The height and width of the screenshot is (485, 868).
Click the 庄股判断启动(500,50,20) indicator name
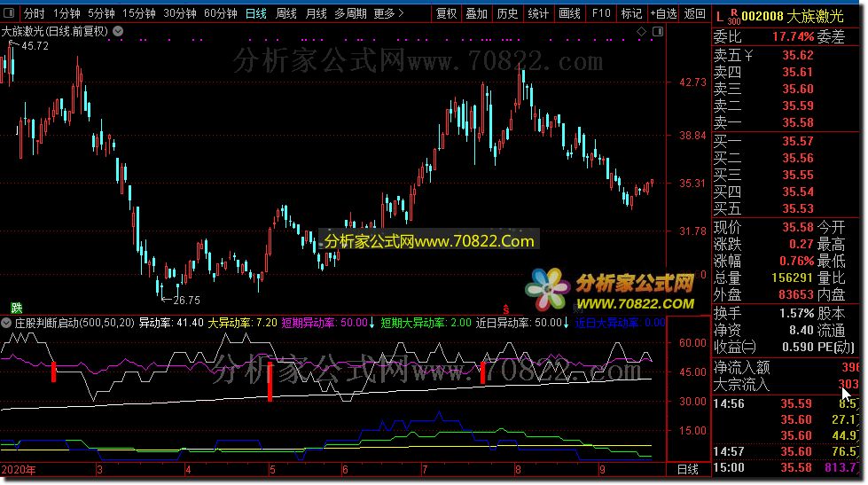point(74,322)
